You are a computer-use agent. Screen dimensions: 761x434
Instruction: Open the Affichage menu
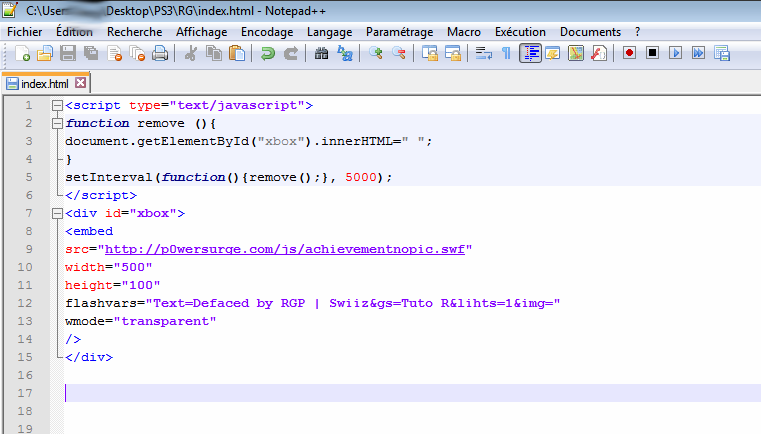point(201,32)
